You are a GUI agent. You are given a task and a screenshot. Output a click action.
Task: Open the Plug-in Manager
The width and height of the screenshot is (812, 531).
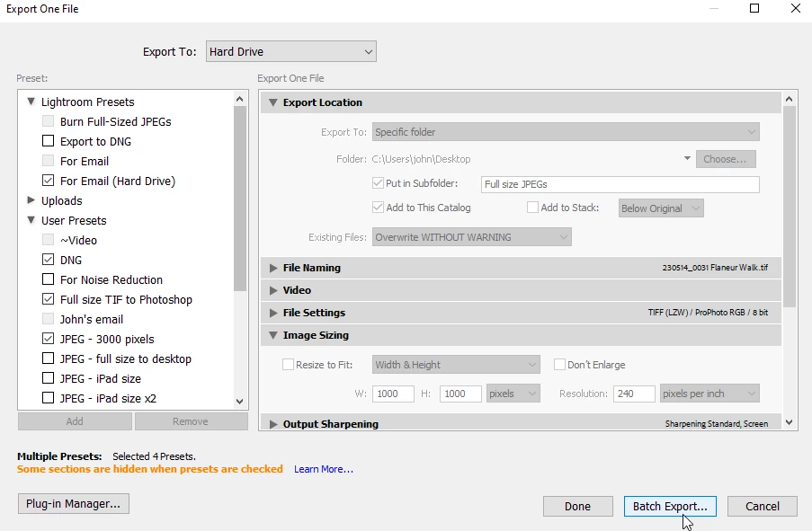point(74,503)
